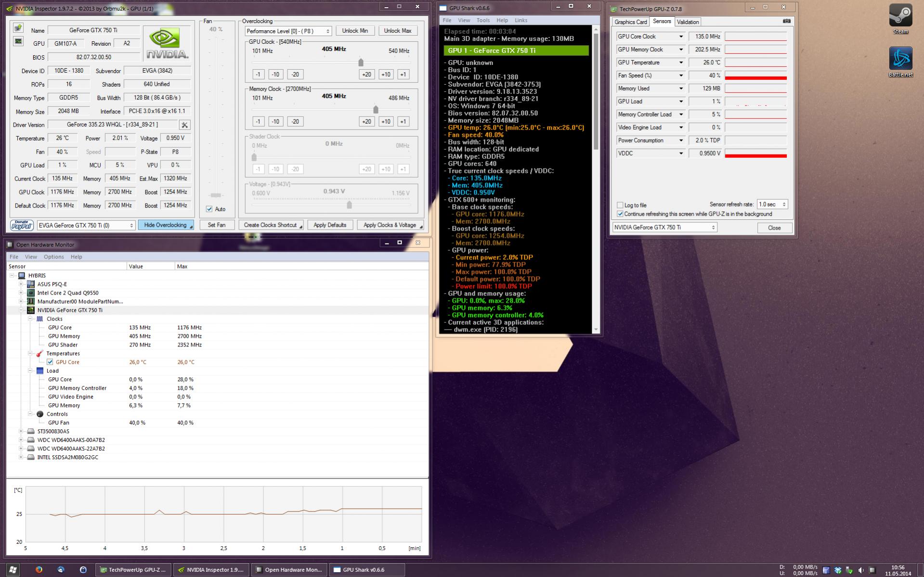Click the Value column header
The width and height of the screenshot is (924, 577).
tap(151, 266)
